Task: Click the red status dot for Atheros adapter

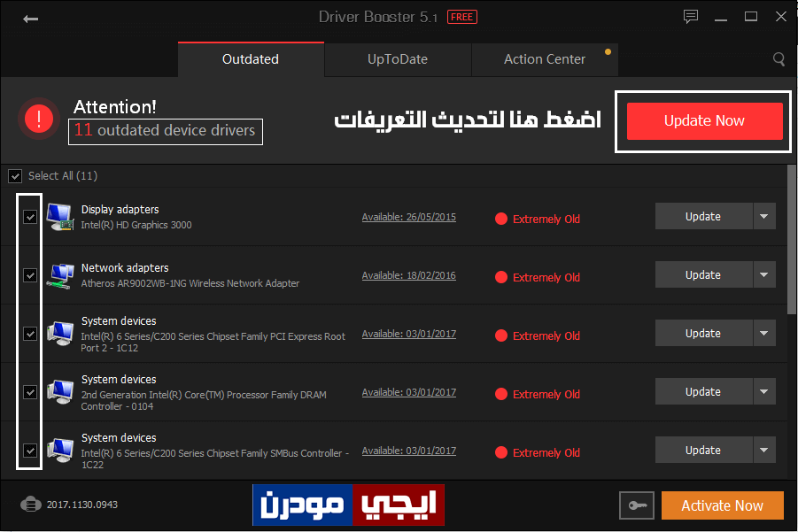Action: 501,277
